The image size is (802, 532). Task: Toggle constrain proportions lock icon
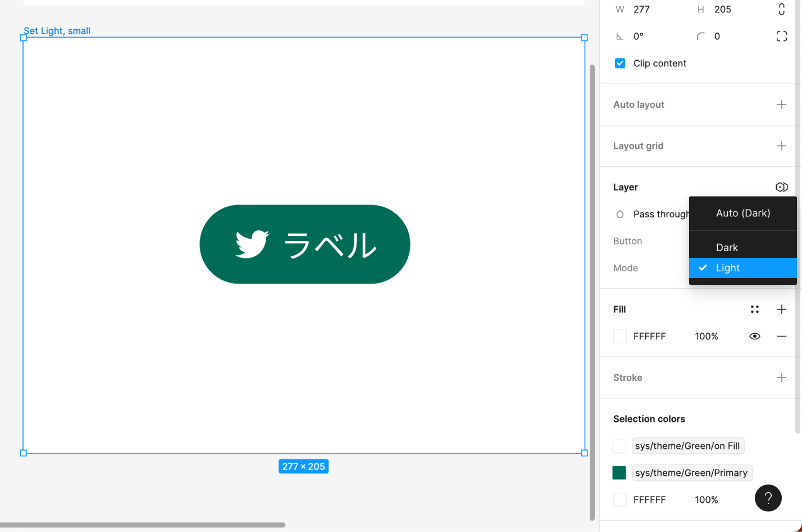click(x=781, y=9)
